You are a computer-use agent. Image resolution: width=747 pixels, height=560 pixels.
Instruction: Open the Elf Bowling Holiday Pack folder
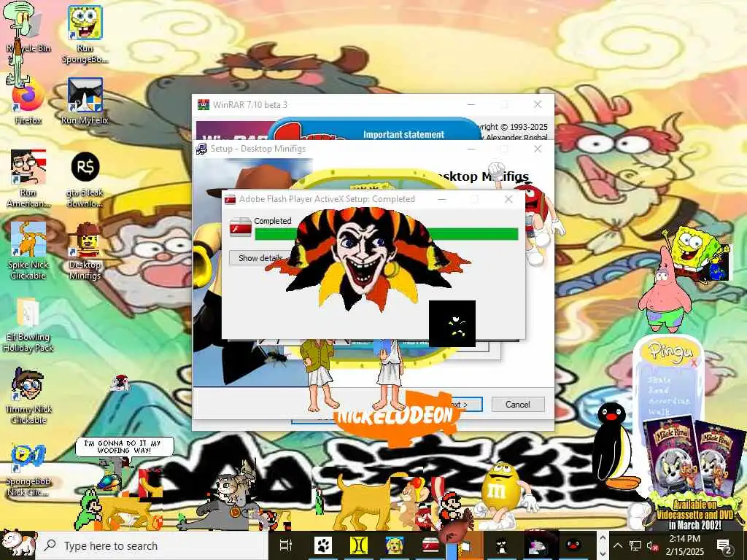[x=28, y=325]
